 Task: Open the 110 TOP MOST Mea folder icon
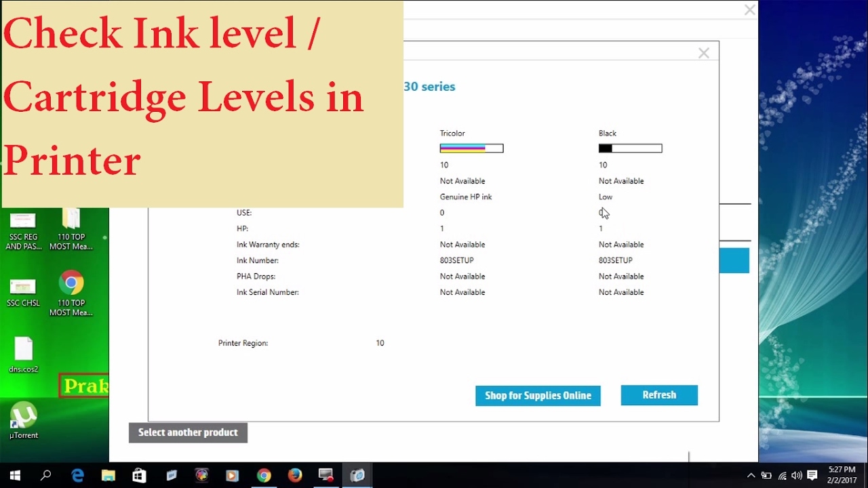click(71, 230)
